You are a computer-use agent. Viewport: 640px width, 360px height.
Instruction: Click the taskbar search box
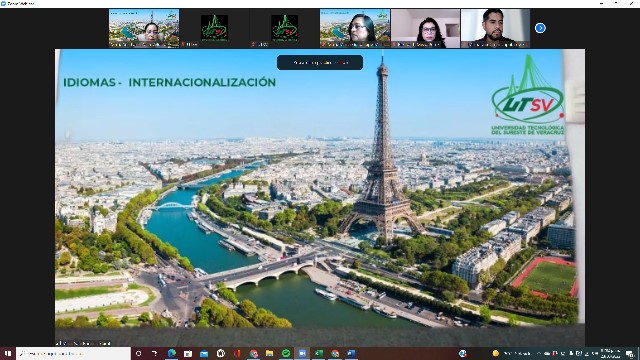pos(73,353)
